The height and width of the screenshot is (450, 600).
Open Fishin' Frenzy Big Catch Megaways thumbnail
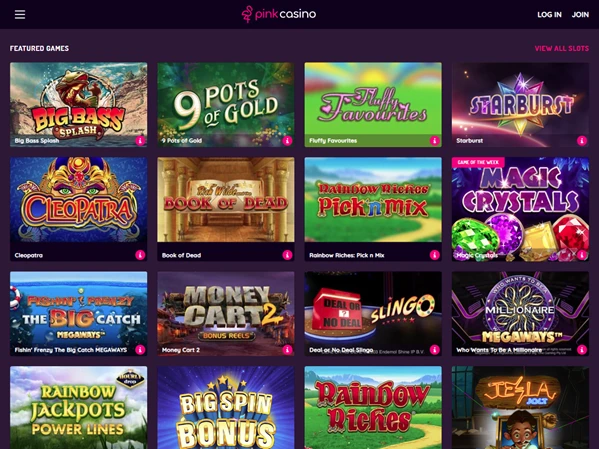tap(78, 314)
